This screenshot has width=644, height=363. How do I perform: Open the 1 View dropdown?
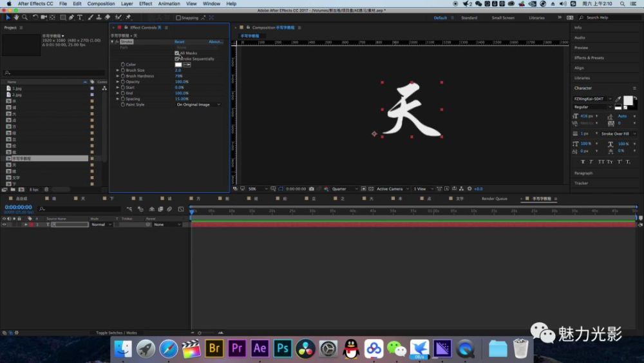click(423, 189)
